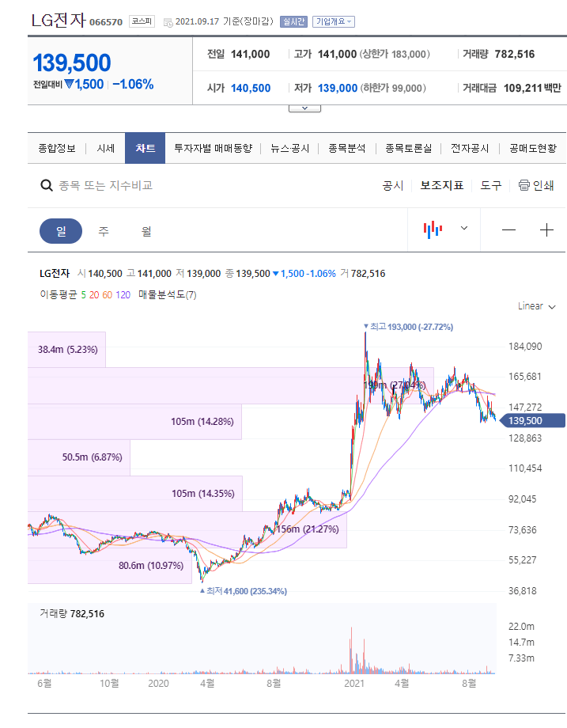Click the LG전자 stock title
The height and width of the screenshot is (728, 567).
pyautogui.click(x=59, y=20)
